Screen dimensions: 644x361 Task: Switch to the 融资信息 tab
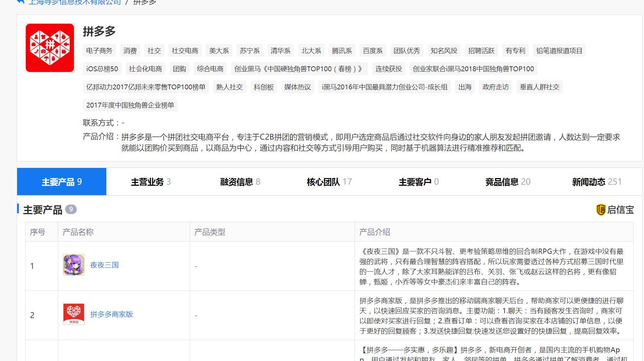pyautogui.click(x=240, y=182)
